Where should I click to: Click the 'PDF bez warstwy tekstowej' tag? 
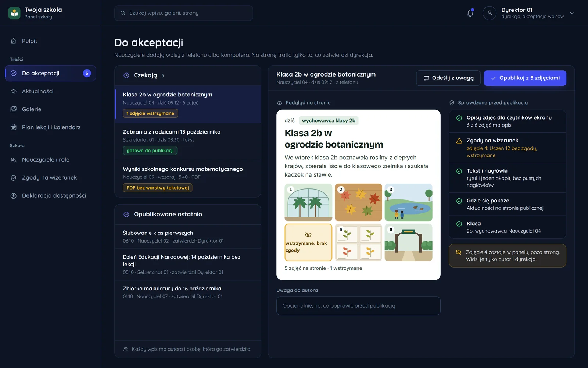[158, 188]
